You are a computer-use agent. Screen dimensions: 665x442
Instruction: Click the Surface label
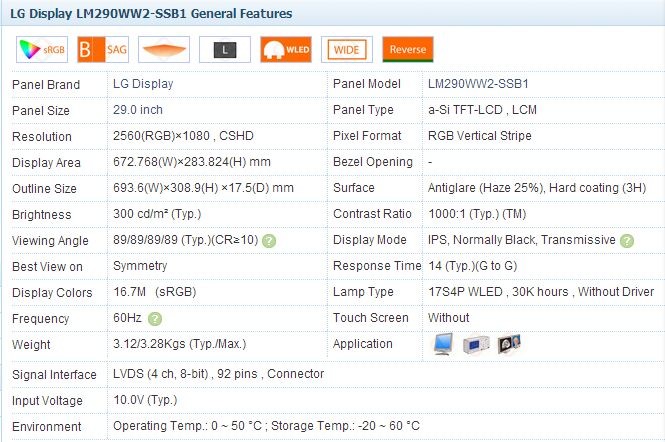click(354, 188)
